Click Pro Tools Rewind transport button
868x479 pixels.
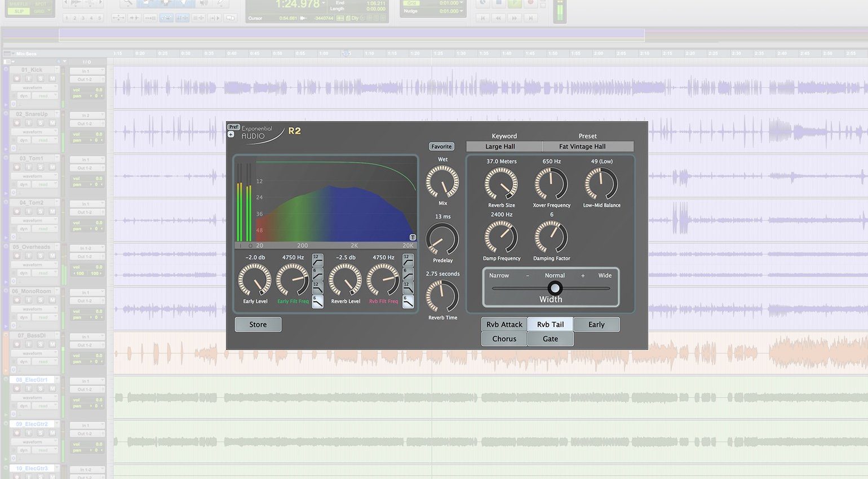tap(498, 18)
